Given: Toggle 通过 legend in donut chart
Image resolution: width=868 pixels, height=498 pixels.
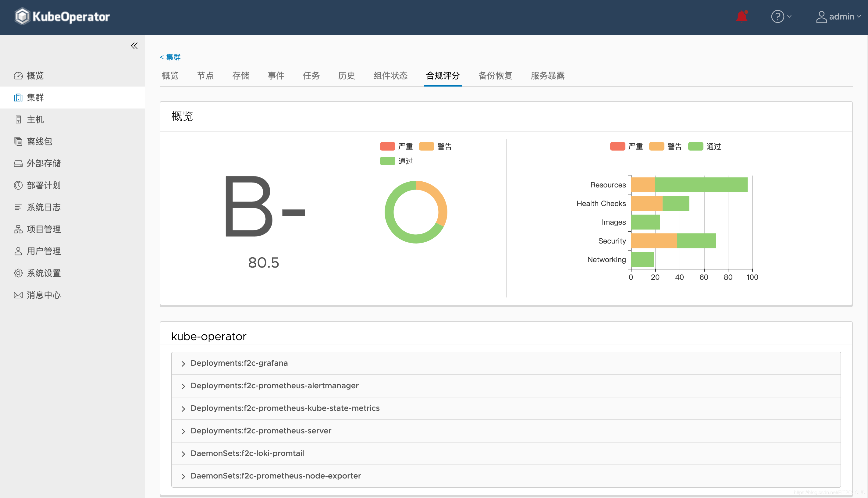Looking at the screenshot, I should click(397, 161).
